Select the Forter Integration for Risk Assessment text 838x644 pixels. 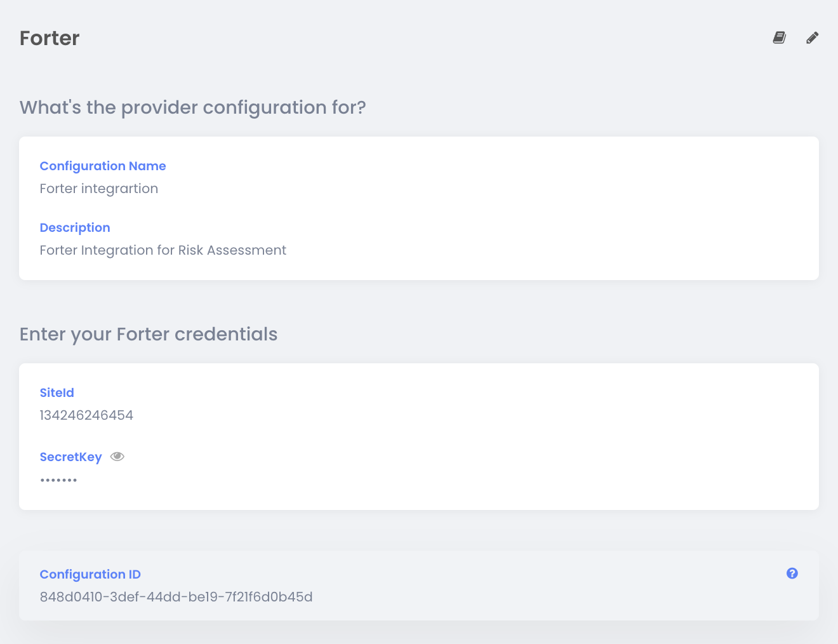[163, 250]
